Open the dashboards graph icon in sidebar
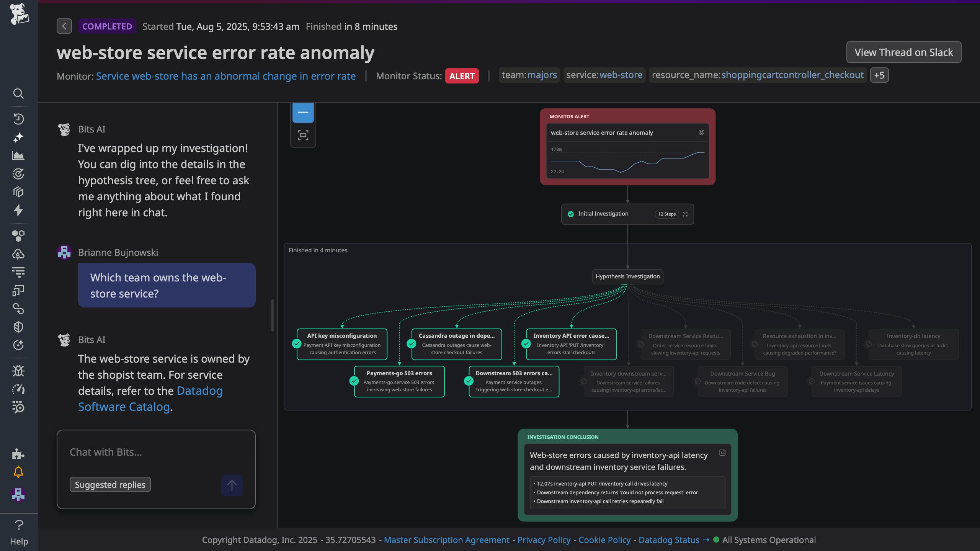980x551 pixels. 18,156
